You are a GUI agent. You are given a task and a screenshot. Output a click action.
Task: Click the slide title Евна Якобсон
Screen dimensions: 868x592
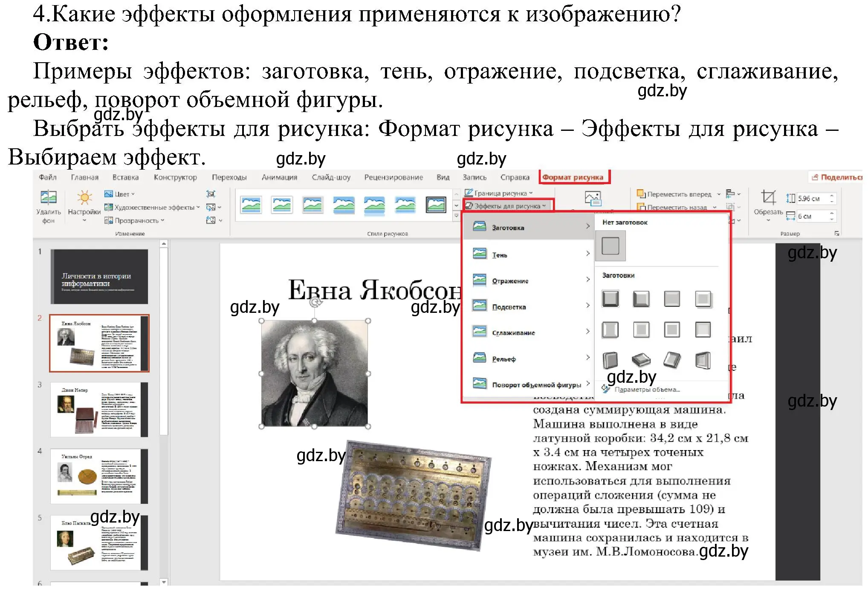point(375,290)
